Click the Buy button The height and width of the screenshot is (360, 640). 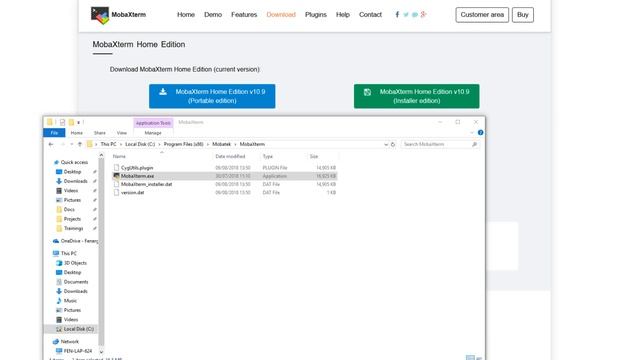[x=522, y=15]
